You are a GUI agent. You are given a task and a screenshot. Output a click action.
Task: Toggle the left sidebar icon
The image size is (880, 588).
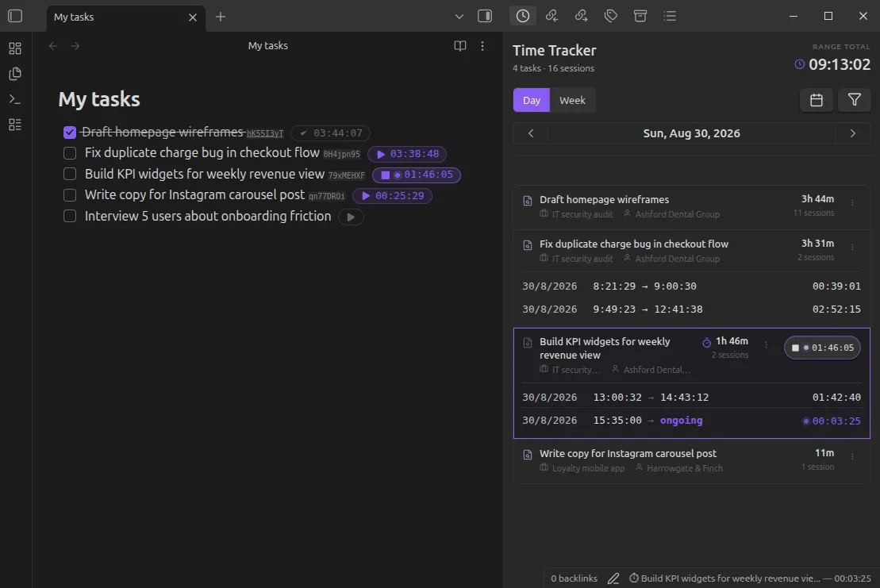point(15,16)
